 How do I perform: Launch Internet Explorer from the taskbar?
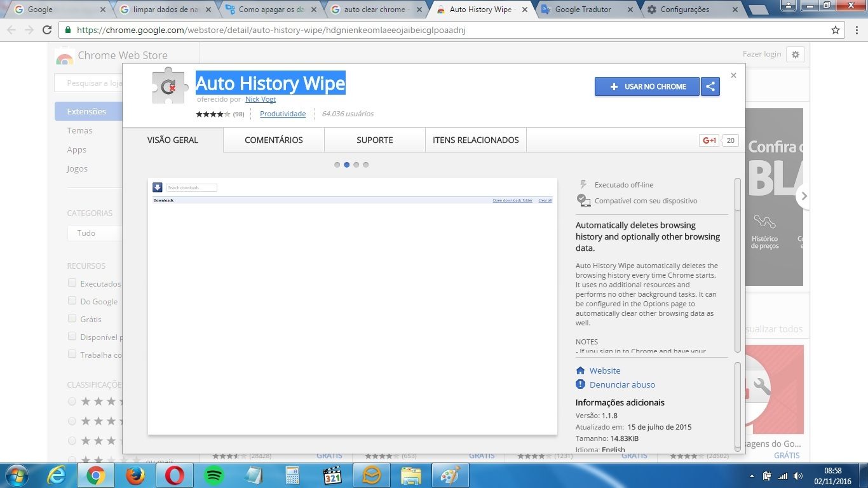pos(57,475)
